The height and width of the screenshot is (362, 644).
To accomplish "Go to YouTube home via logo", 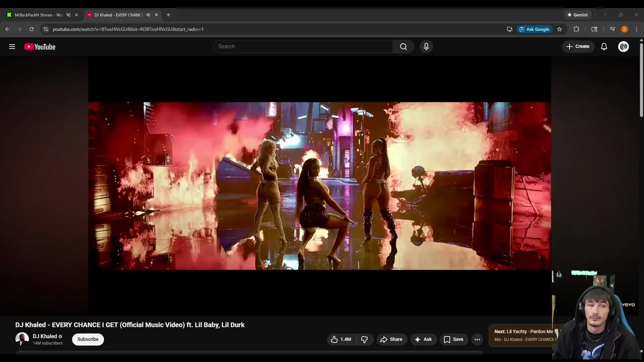I will pos(40,47).
